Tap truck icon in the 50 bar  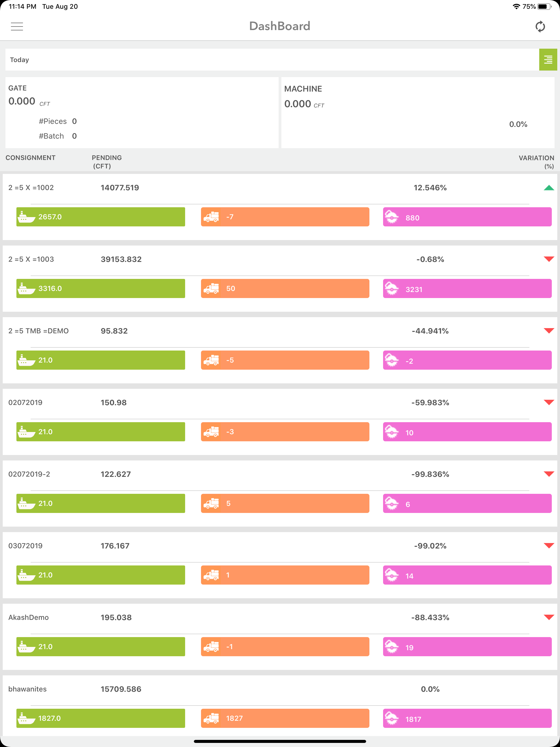211,288
